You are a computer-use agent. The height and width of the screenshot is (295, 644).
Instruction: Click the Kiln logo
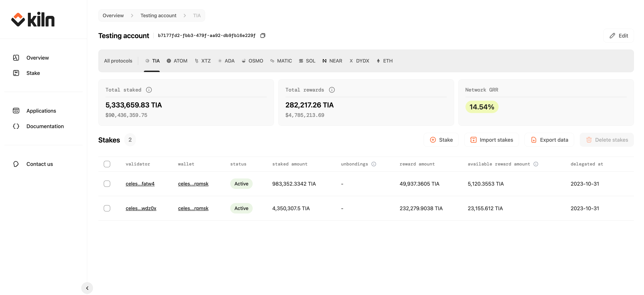click(x=33, y=20)
